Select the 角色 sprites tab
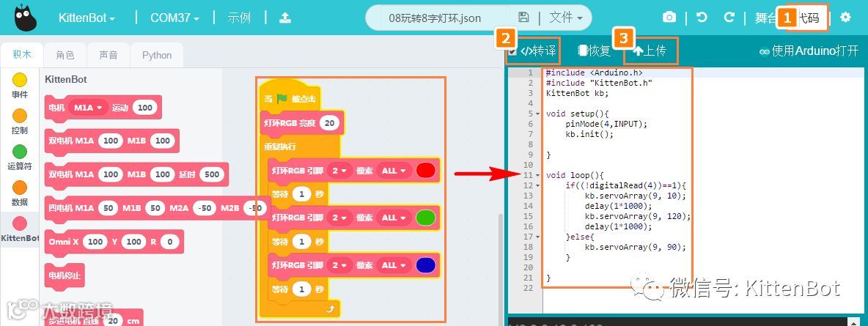The height and width of the screenshot is (326, 868). point(65,55)
